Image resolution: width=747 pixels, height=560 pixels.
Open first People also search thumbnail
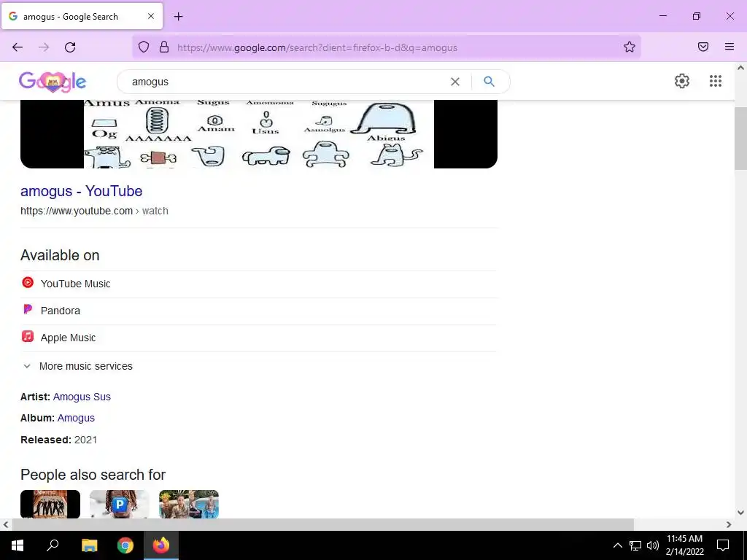[x=50, y=504]
